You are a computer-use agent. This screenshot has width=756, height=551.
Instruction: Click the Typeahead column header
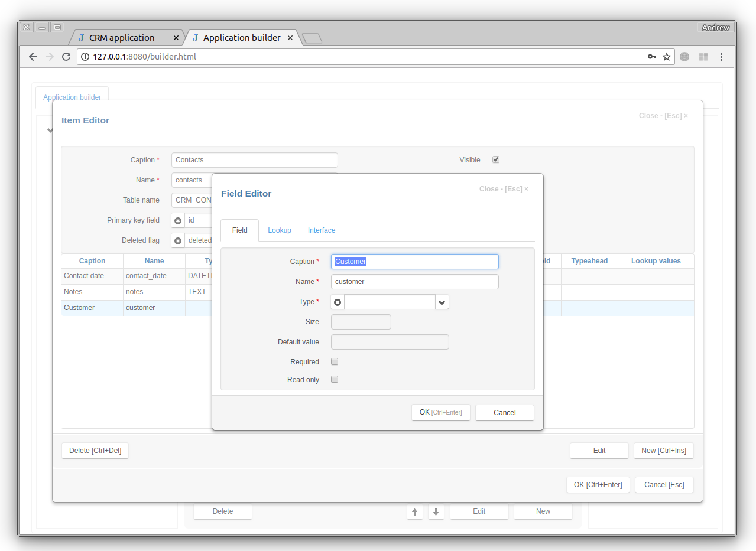[589, 261]
